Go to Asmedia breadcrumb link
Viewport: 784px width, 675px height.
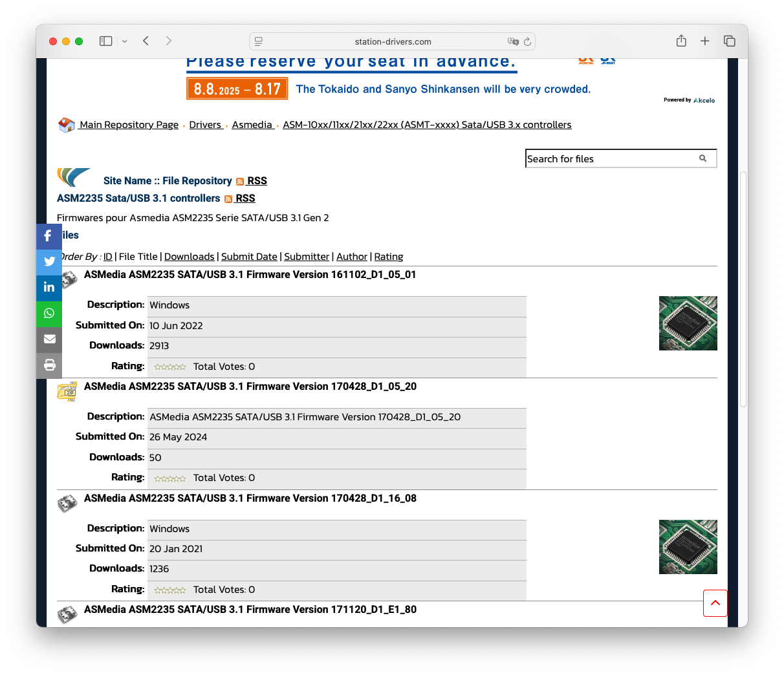coord(252,125)
